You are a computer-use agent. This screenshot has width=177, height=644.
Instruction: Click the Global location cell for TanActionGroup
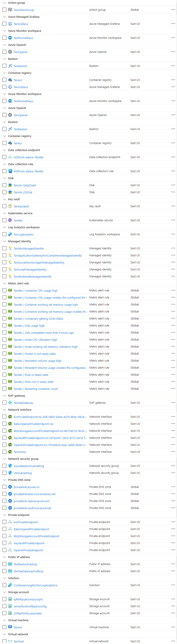pyautogui.click(x=135, y=10)
